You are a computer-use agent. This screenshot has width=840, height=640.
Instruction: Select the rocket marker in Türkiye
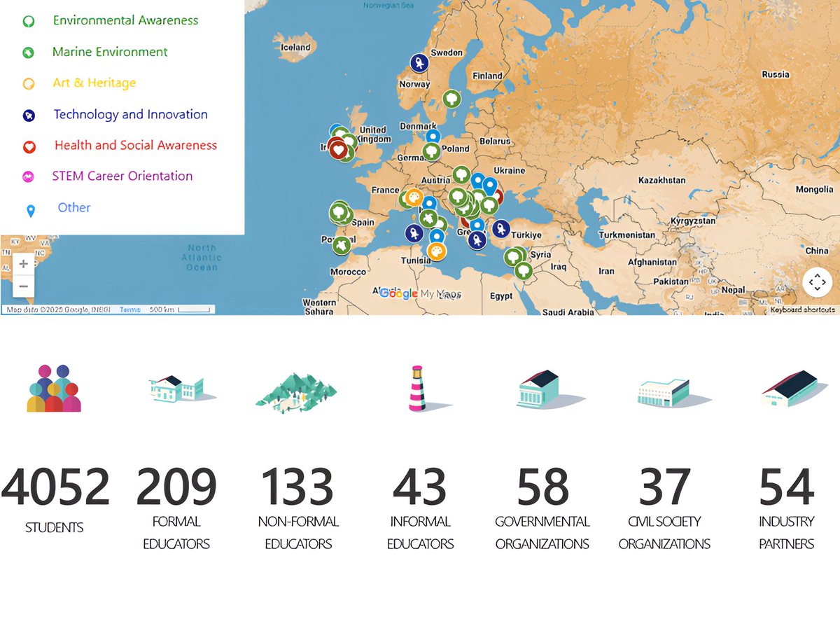(500, 229)
